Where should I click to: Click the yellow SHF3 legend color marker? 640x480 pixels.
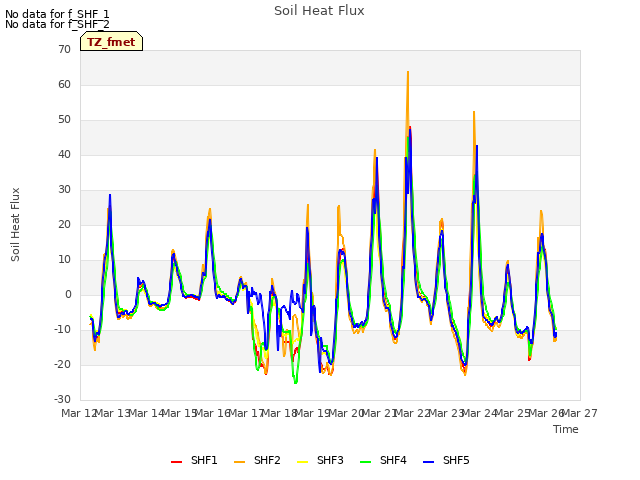tap(302, 462)
